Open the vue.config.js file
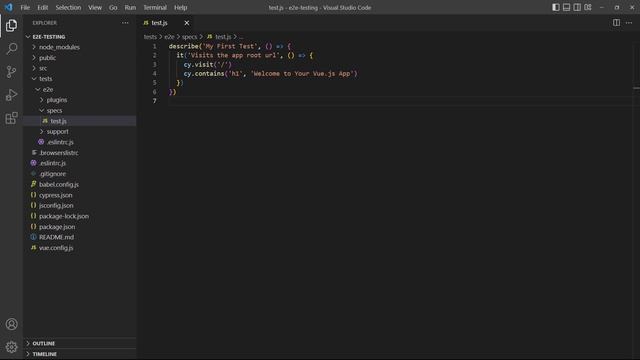The image size is (640, 360). pyautogui.click(x=80, y=248)
